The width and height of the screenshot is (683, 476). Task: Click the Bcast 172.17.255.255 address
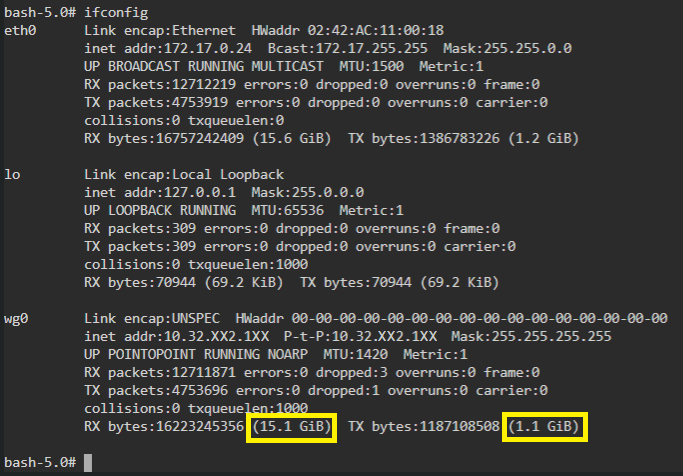click(348, 48)
